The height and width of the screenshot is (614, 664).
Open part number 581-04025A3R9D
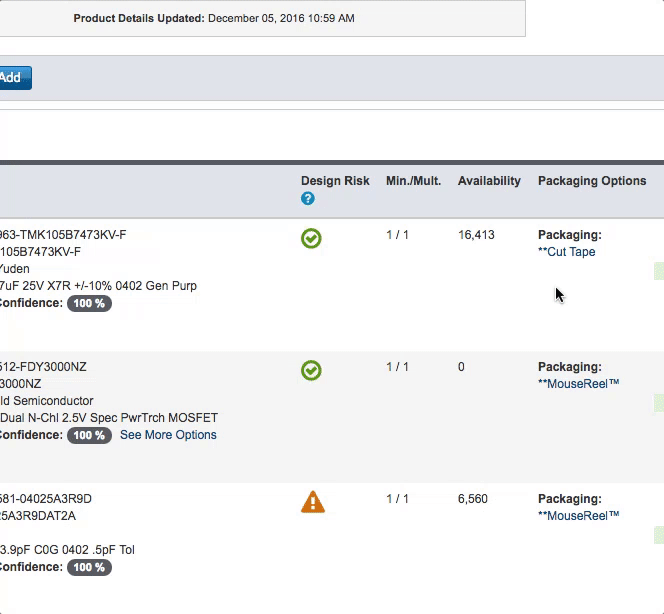point(46,499)
